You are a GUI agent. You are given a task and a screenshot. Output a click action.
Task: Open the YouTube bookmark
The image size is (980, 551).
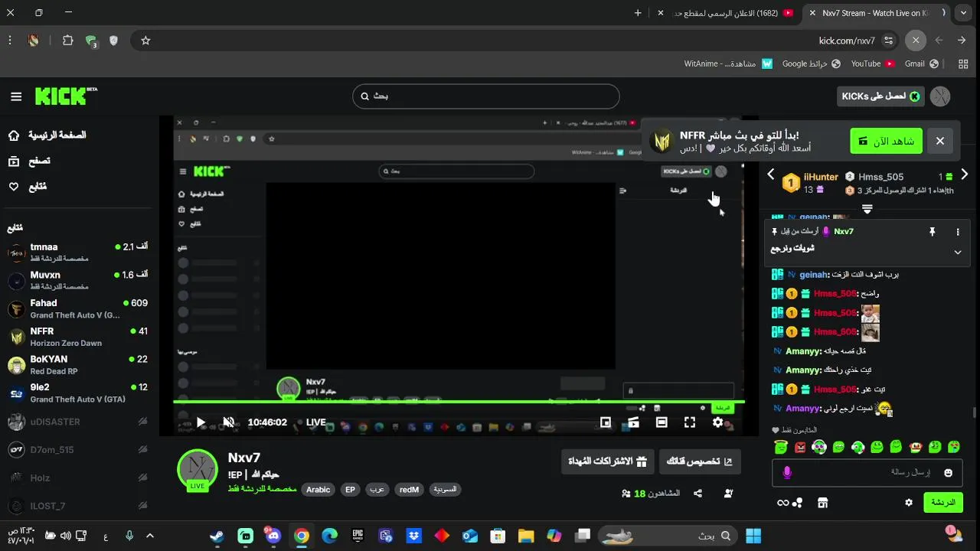tap(873, 64)
